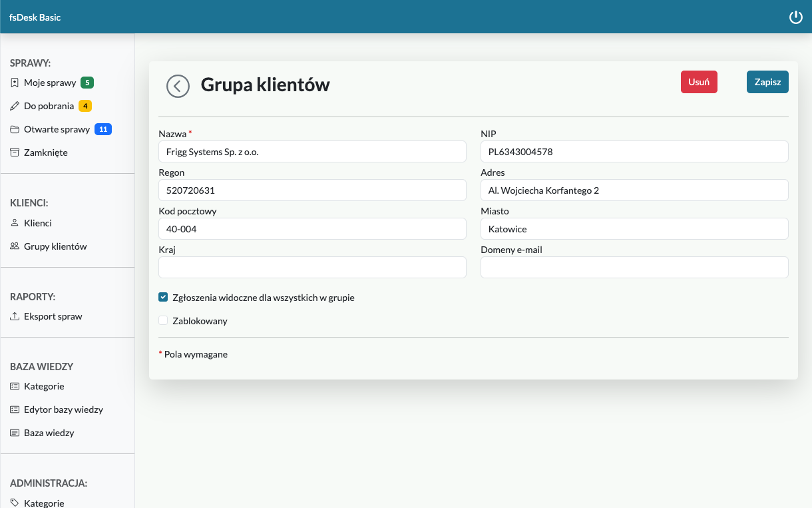This screenshot has height=508, width=812.
Task: Go to Baza wiedzy in the sidebar
Action: [49, 433]
